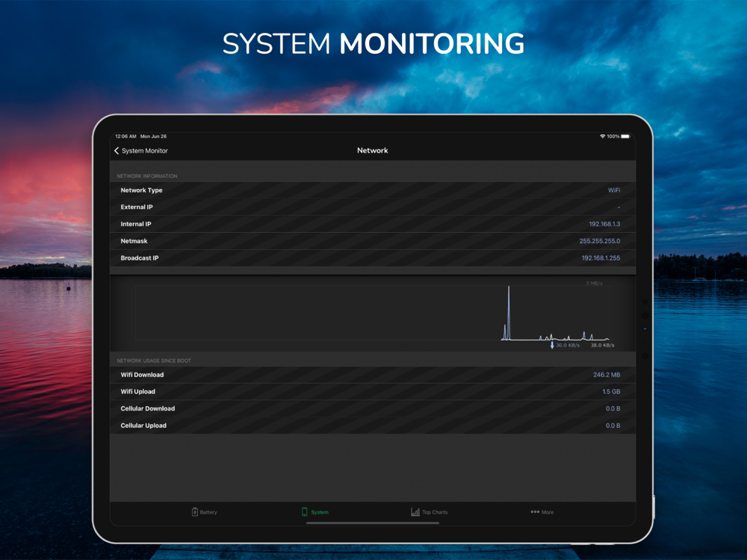Select the Cellular Upload row label
Screen dimensions: 747x560
[143, 426]
